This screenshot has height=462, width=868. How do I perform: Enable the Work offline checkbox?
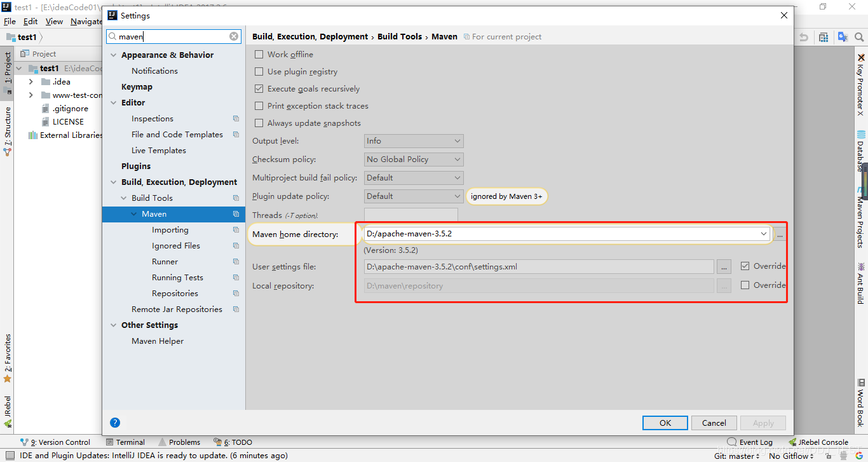259,55
